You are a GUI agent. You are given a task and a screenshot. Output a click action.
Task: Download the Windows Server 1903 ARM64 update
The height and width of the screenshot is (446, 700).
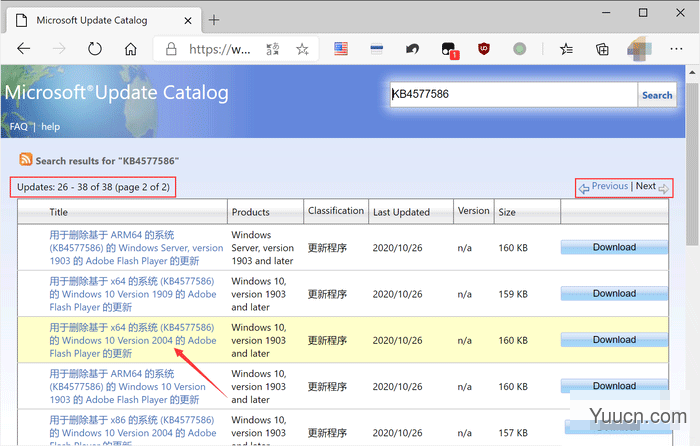pos(614,247)
